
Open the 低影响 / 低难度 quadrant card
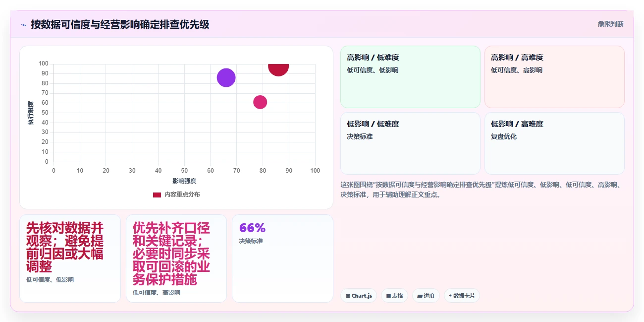pyautogui.click(x=410, y=143)
